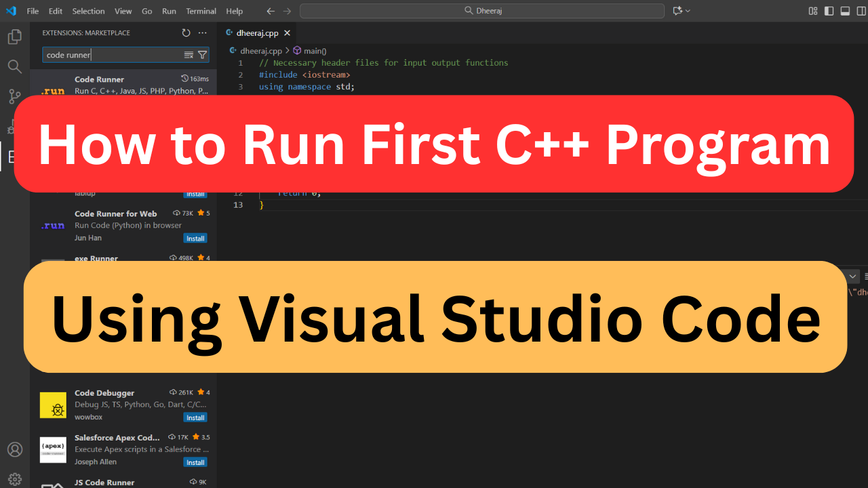Toggle the primary side bar visibility
This screenshot has width=868, height=488.
point(829,11)
